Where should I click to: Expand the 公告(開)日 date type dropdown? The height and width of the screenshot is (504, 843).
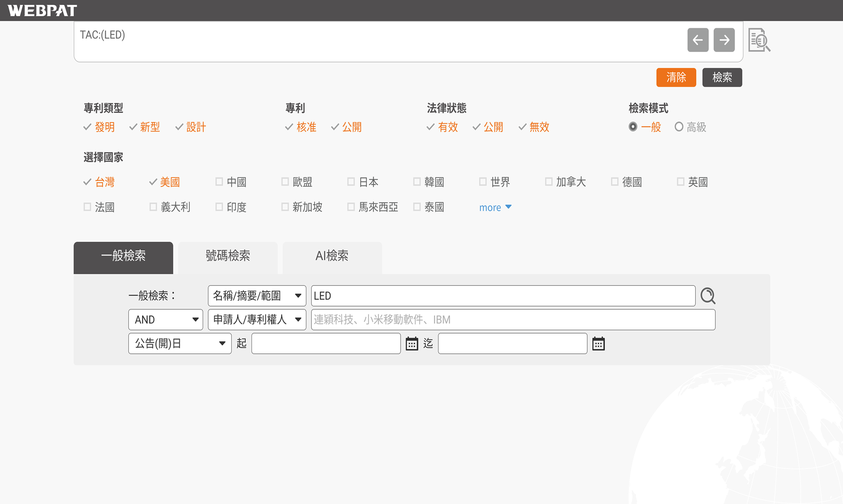point(179,344)
